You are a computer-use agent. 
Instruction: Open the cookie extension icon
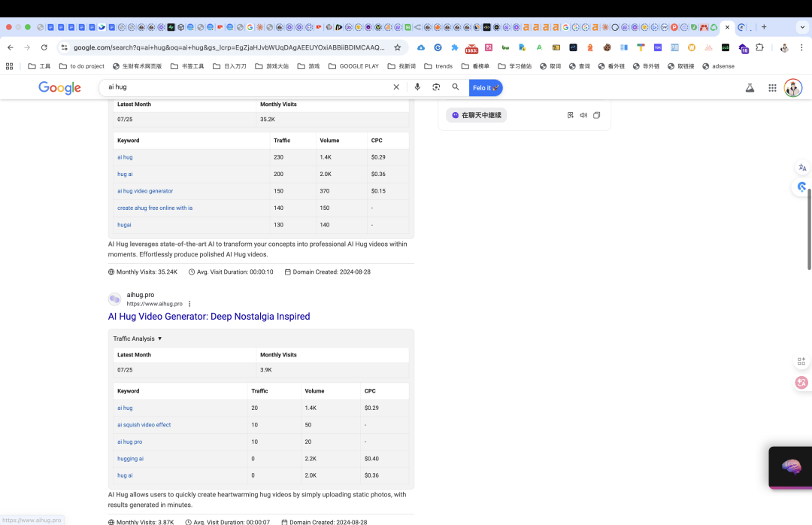607,47
